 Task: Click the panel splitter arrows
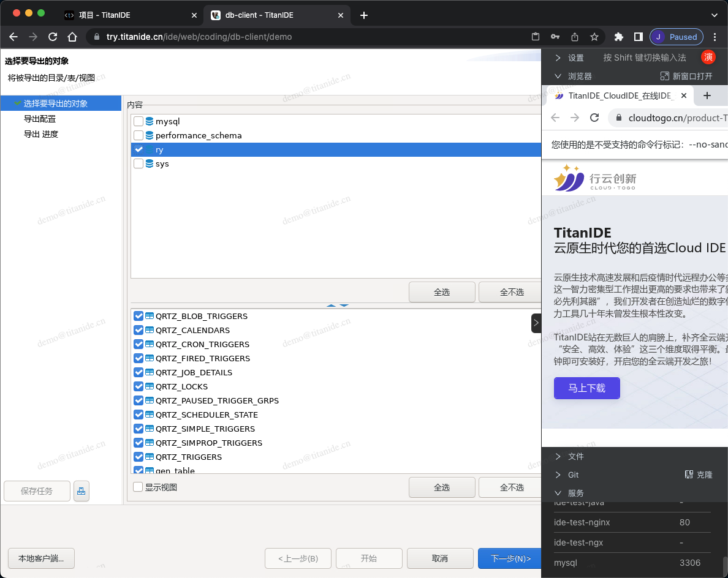coord(338,305)
